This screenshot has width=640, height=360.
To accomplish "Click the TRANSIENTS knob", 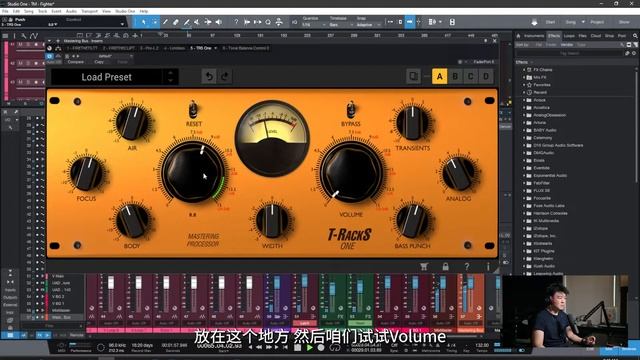I will tap(412, 123).
